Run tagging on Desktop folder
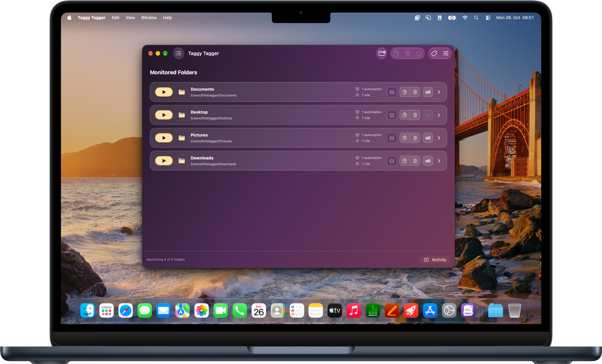This screenshot has width=602, height=364. pyautogui.click(x=164, y=115)
